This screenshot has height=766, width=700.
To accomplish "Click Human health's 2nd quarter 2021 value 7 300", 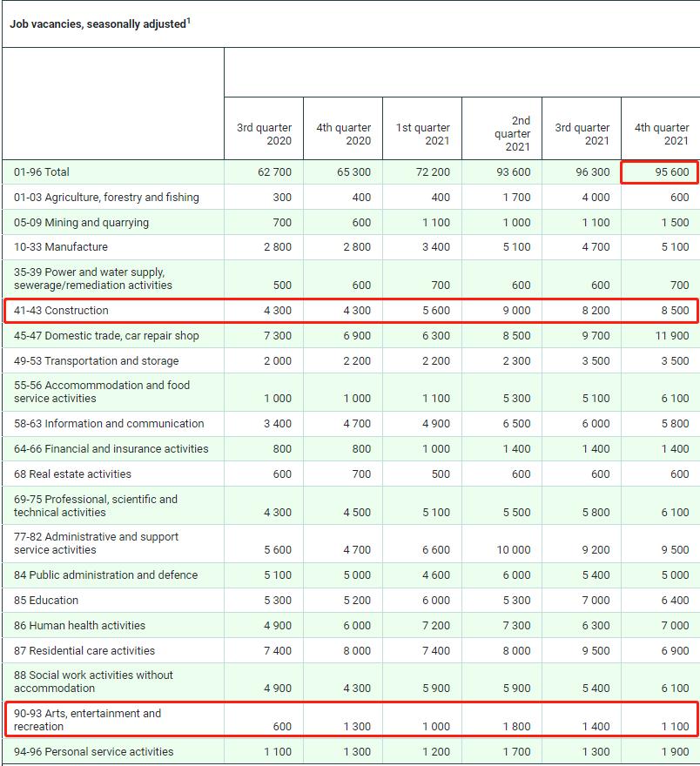I will click(x=517, y=625).
